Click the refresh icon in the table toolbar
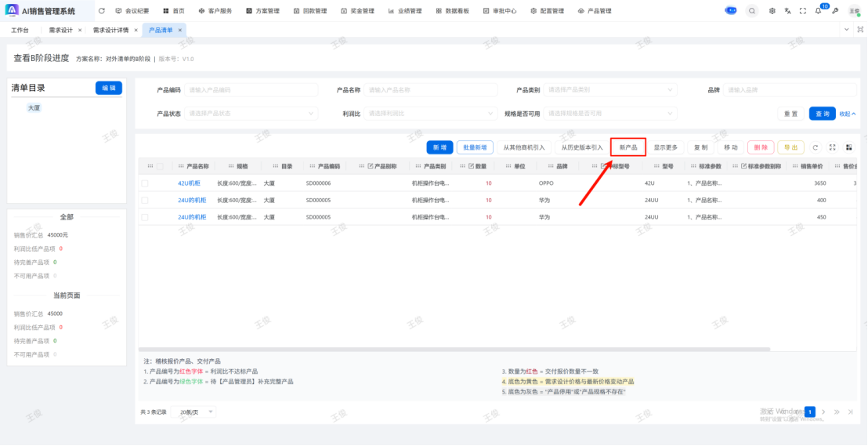The height and width of the screenshot is (446, 868). (816, 147)
